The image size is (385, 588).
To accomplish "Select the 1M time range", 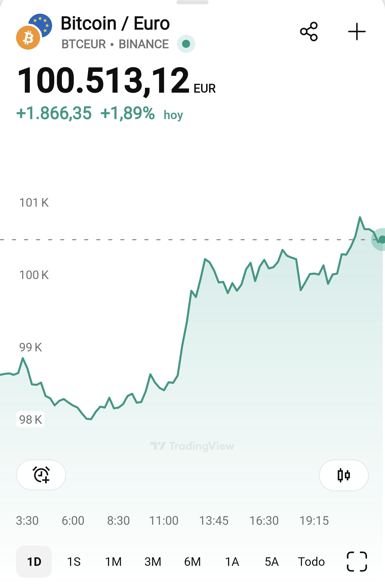I will click(x=113, y=562).
